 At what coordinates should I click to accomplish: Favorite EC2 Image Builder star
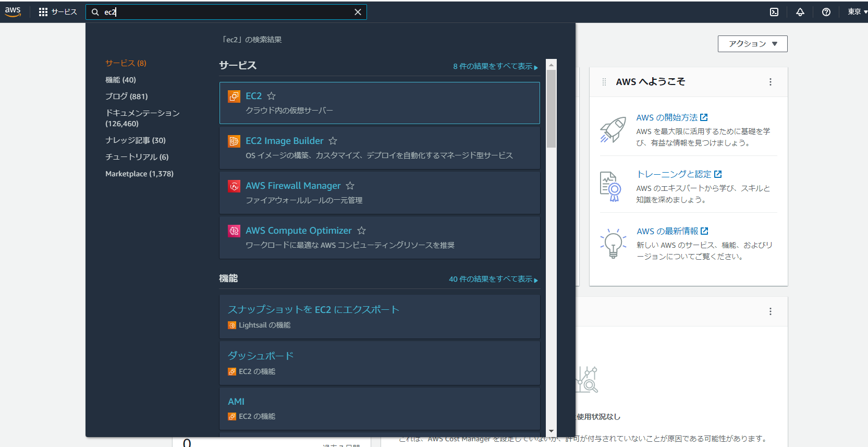click(333, 141)
